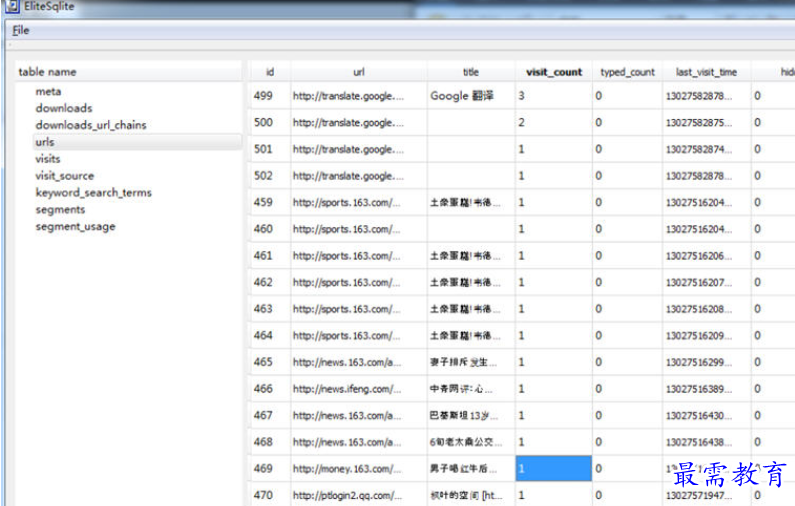The image size is (795, 506).
Task: Select the visit_count value 3 in row 499
Action: [554, 96]
